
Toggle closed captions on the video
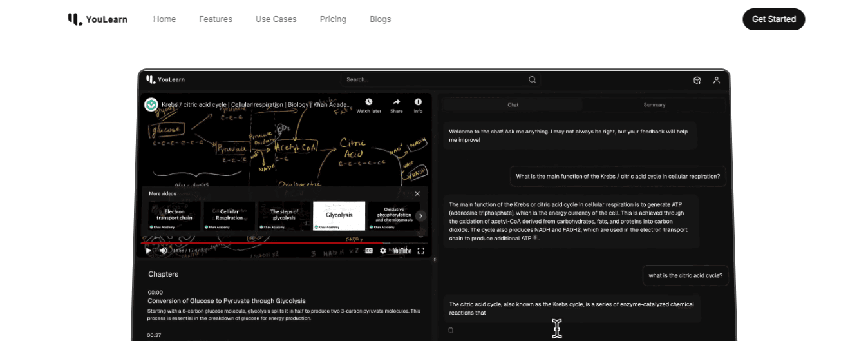click(x=369, y=251)
